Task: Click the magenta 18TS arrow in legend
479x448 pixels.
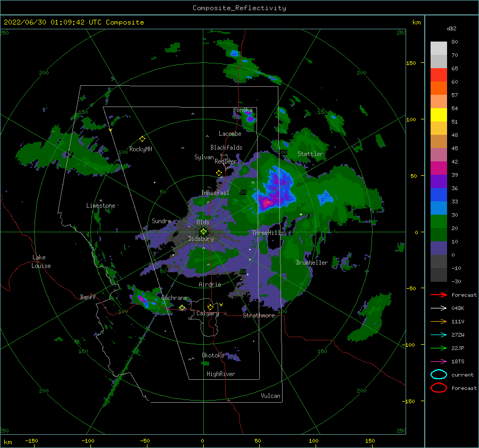Action: 439,362
